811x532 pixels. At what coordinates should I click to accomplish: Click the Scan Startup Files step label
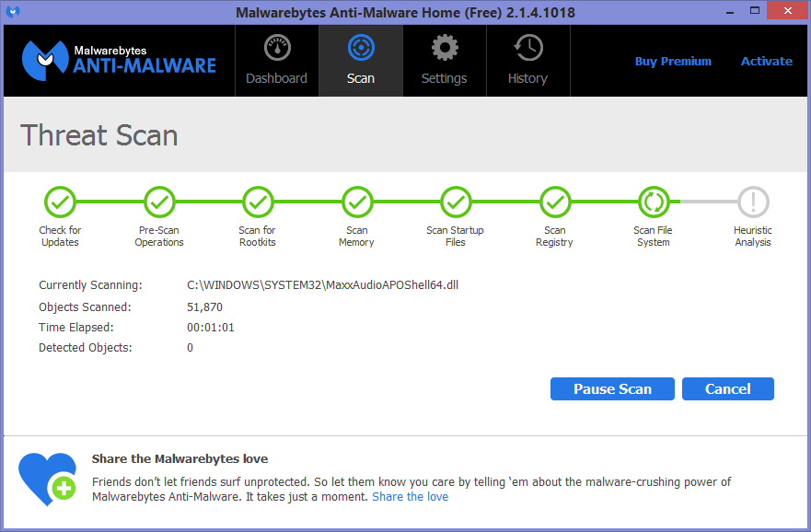455,237
